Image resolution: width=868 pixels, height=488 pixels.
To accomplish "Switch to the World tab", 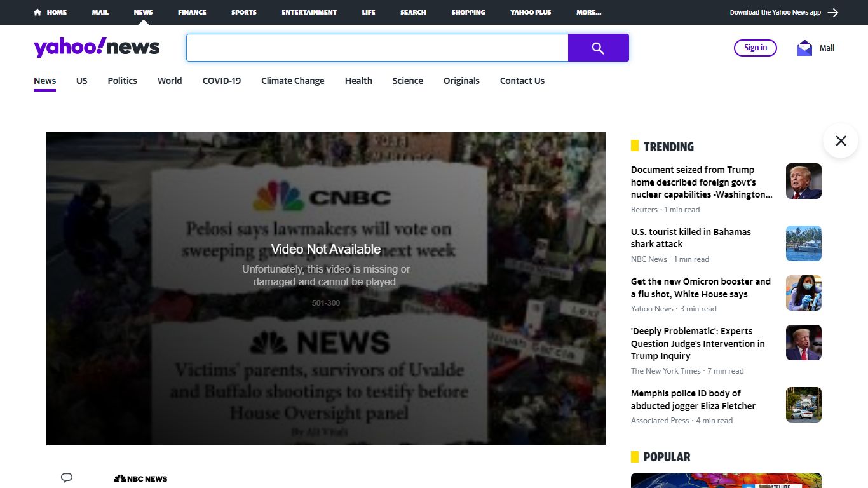I will pos(170,81).
